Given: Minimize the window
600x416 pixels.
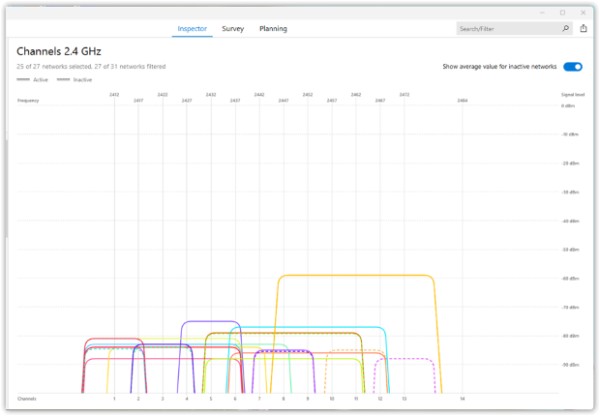Looking at the screenshot, I should tap(542, 13).
